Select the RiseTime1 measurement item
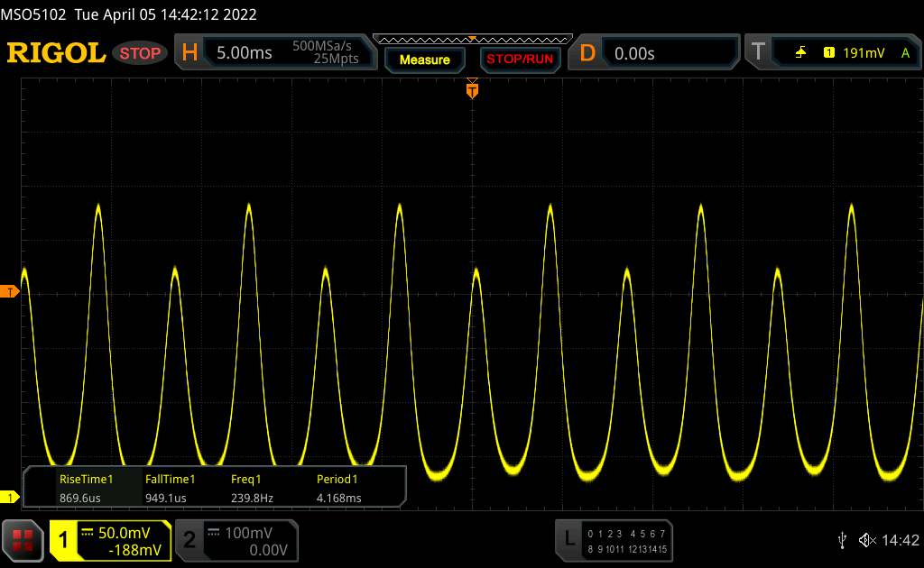 tap(86, 487)
